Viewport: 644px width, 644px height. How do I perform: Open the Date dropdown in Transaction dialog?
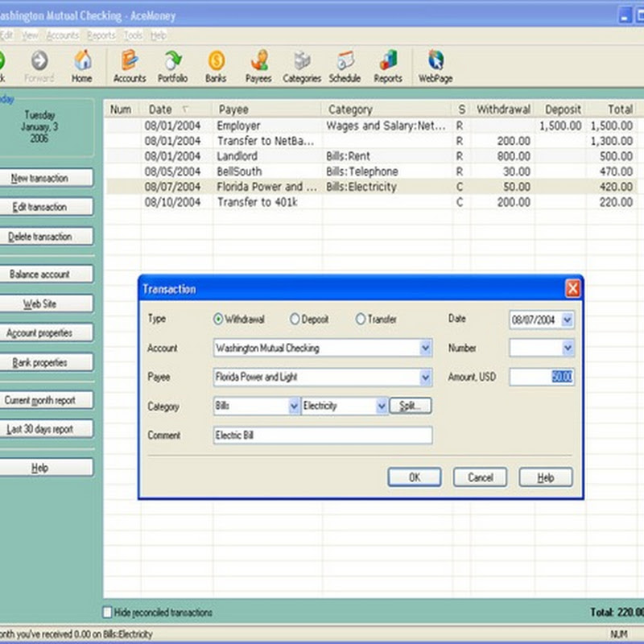pos(568,320)
